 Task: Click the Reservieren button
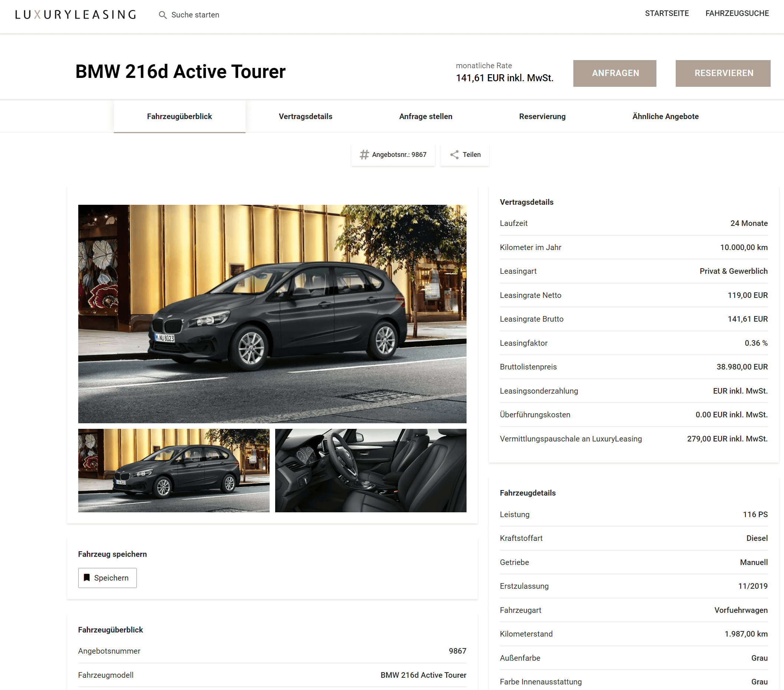click(x=723, y=73)
